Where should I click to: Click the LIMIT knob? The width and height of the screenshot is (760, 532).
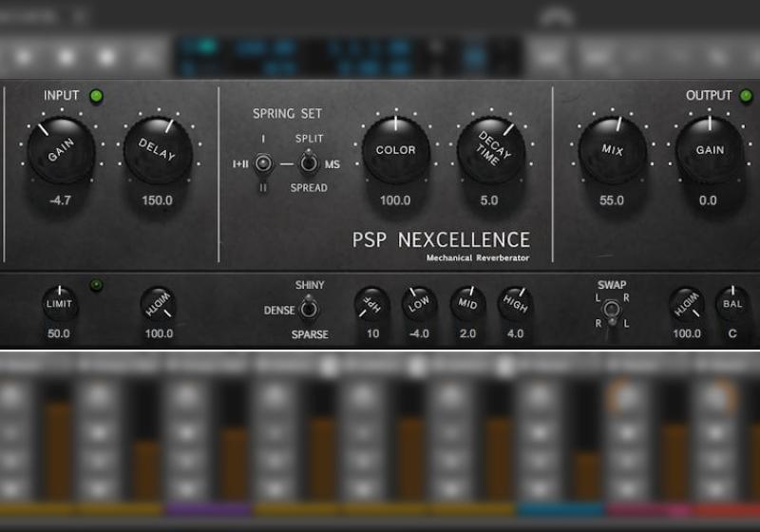point(61,305)
